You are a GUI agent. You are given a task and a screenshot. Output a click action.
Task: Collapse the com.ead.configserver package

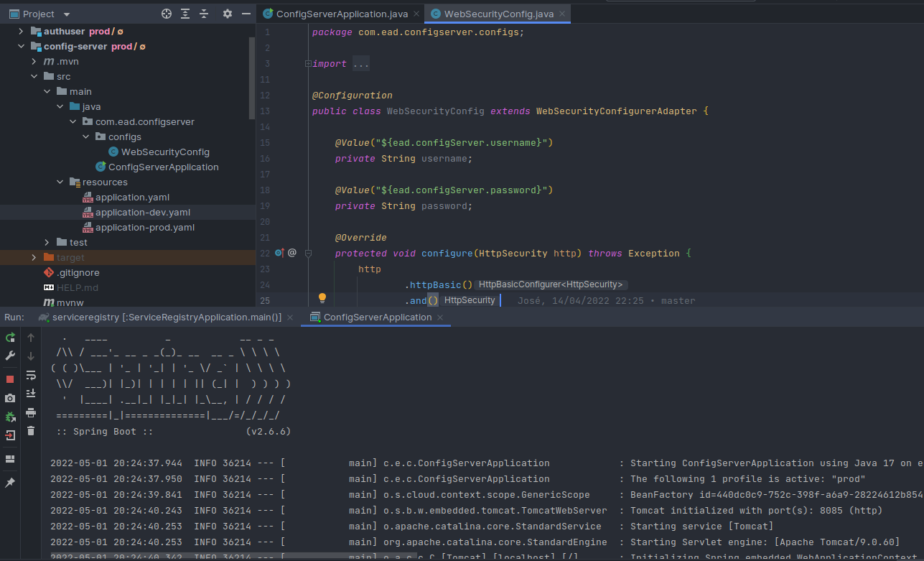point(73,122)
